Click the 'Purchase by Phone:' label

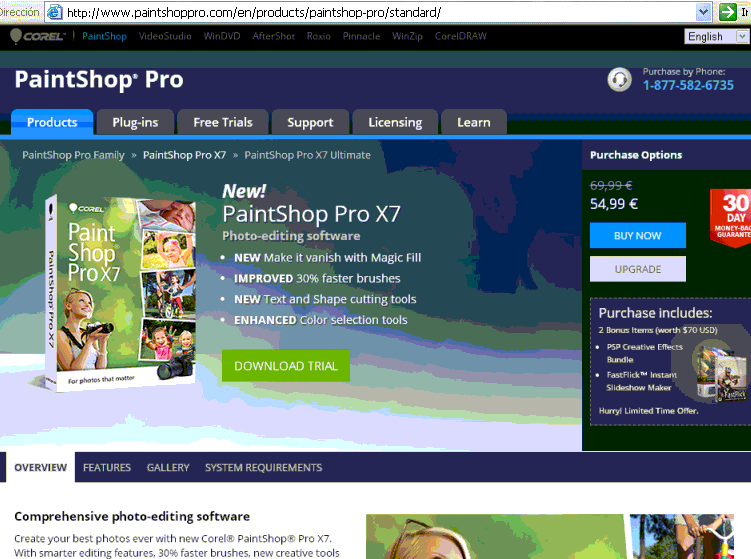click(684, 72)
